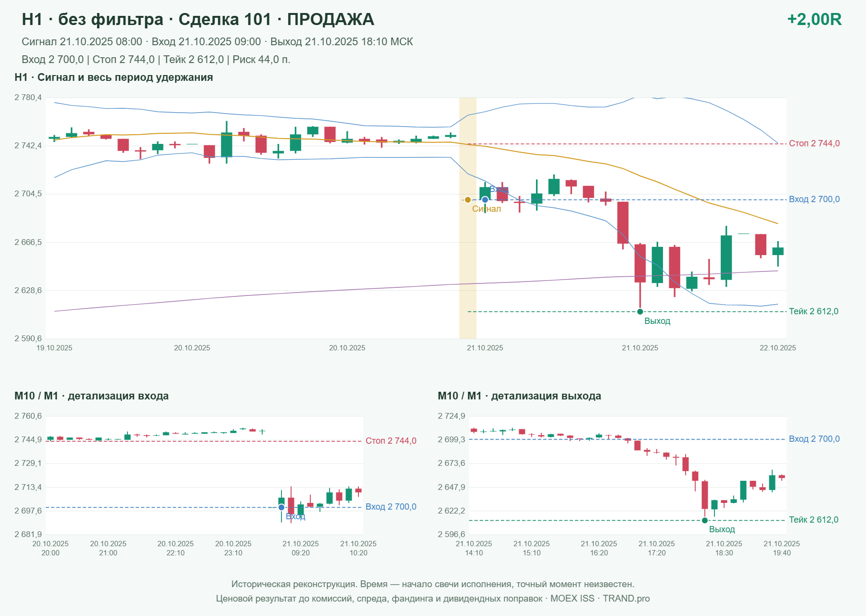Click the '20.10.2025 20:00' label in entry chart
This screenshot has width=866, height=616.
coord(51,548)
